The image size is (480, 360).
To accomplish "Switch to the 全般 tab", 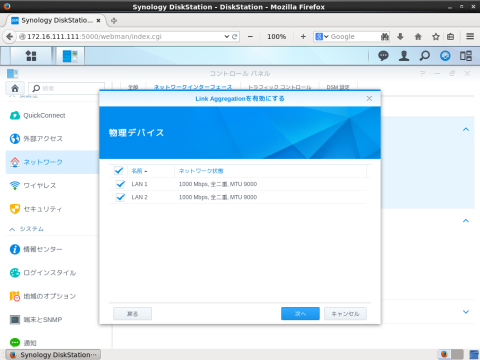I will [133, 87].
